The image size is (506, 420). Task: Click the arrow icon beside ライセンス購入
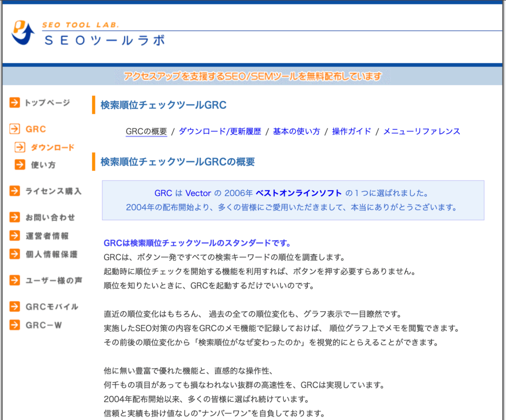15,191
